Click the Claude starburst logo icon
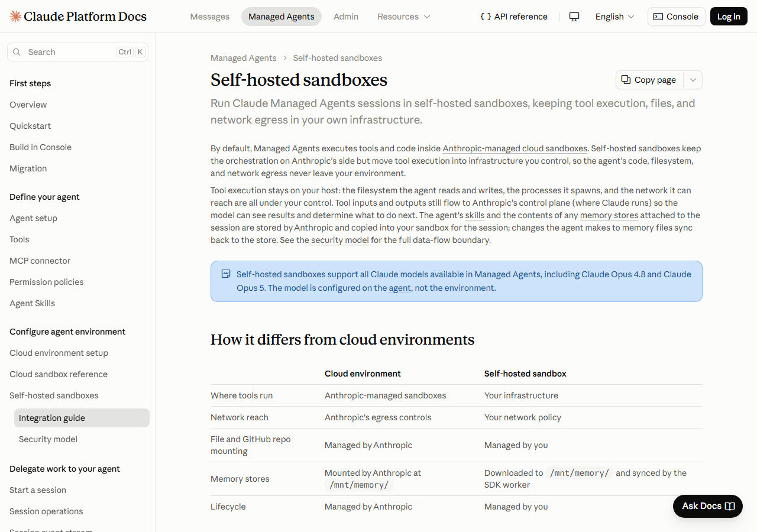Screen dimensions: 757x532 (15, 17)
